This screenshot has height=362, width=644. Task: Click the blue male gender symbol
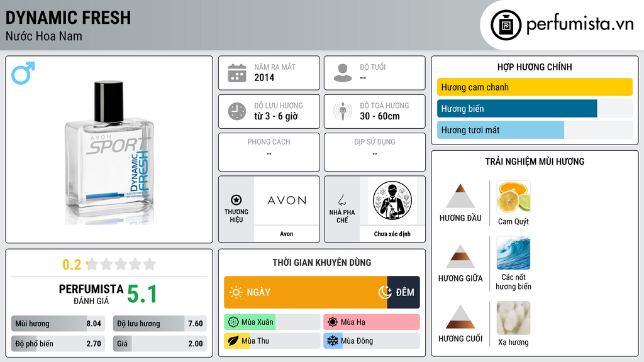(23, 73)
